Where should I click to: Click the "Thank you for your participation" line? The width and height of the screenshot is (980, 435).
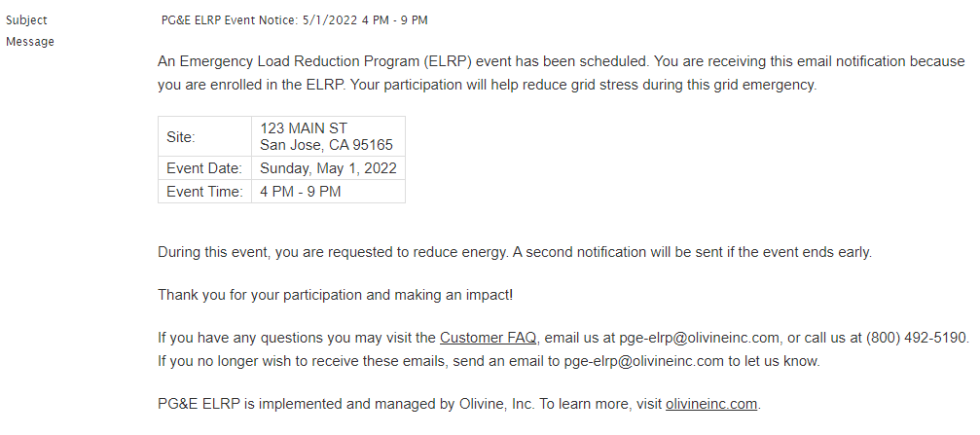[335, 295]
